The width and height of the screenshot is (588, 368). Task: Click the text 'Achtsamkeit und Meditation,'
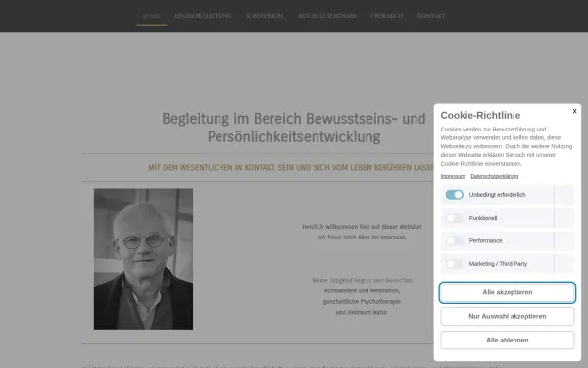click(x=362, y=290)
